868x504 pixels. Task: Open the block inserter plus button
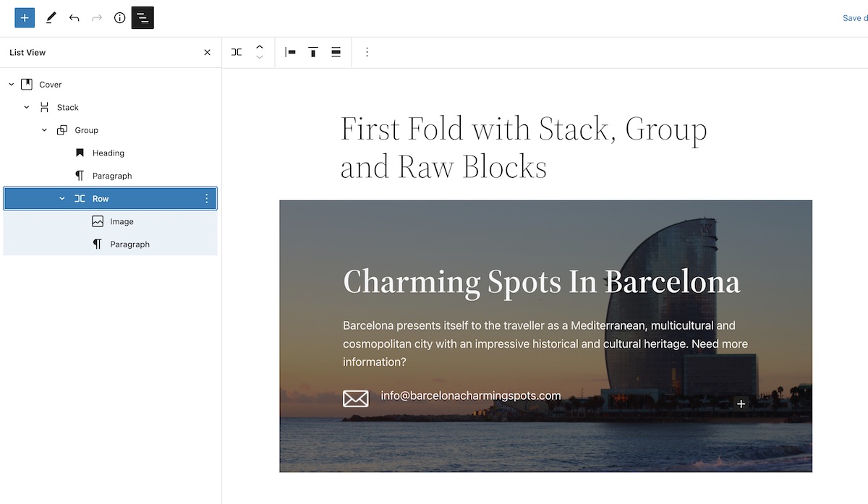pos(25,18)
